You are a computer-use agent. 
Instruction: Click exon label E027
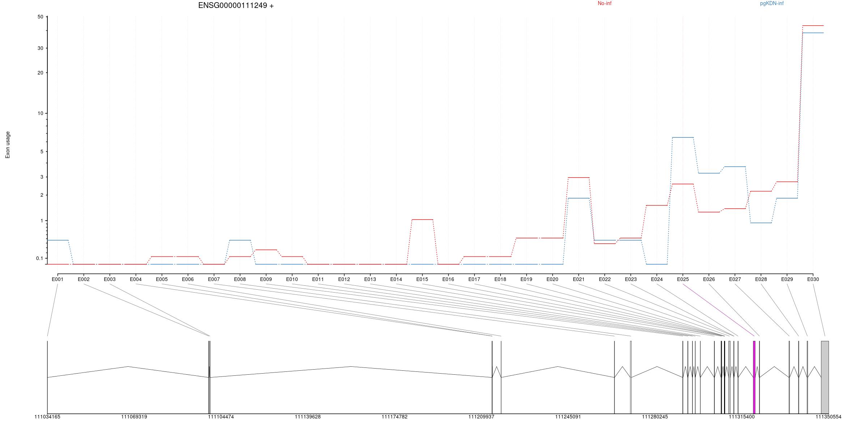[735, 279]
